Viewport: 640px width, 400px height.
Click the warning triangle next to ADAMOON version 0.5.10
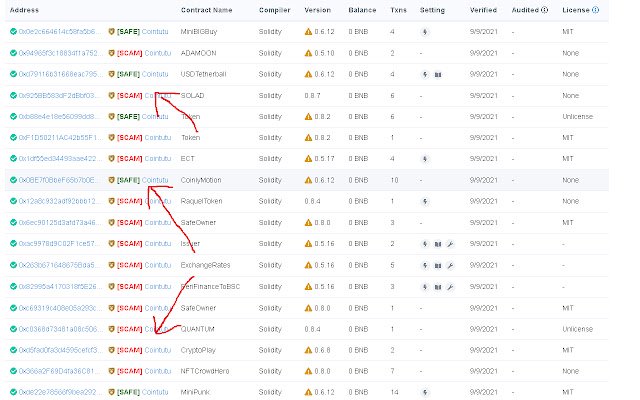[x=308, y=53]
